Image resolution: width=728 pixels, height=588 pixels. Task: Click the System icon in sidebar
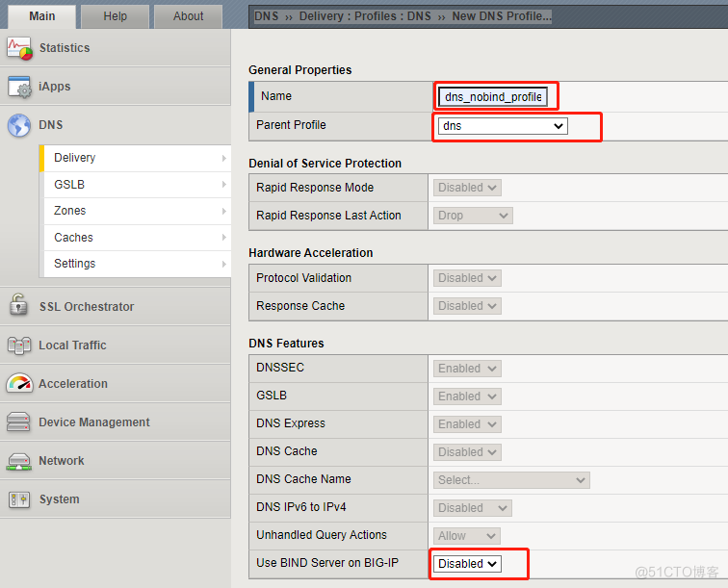click(19, 499)
